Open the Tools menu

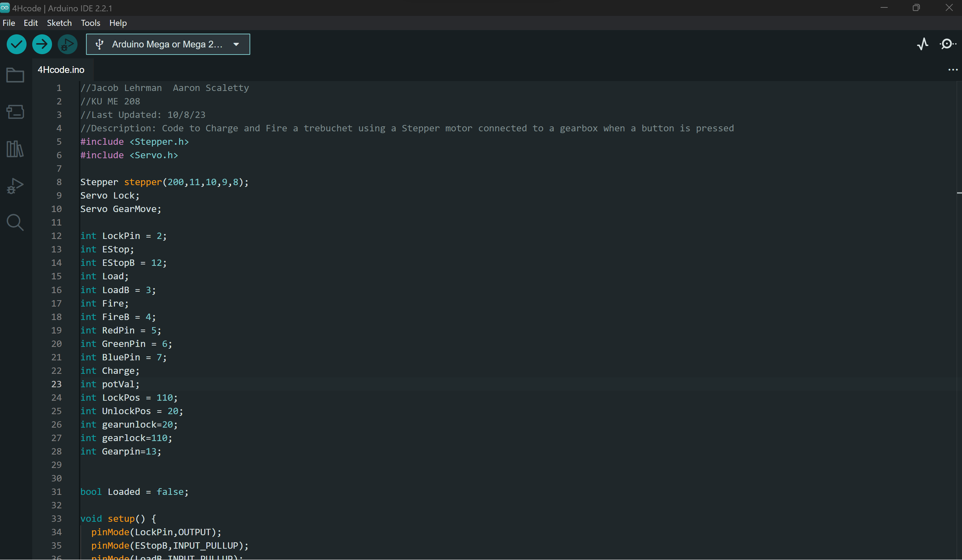90,23
